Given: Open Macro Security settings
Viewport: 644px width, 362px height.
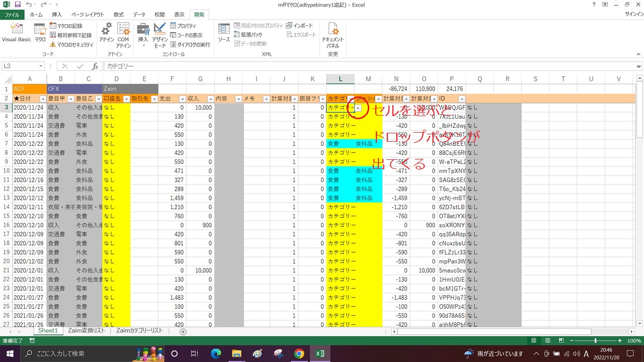Looking at the screenshot, I should click(x=71, y=45).
